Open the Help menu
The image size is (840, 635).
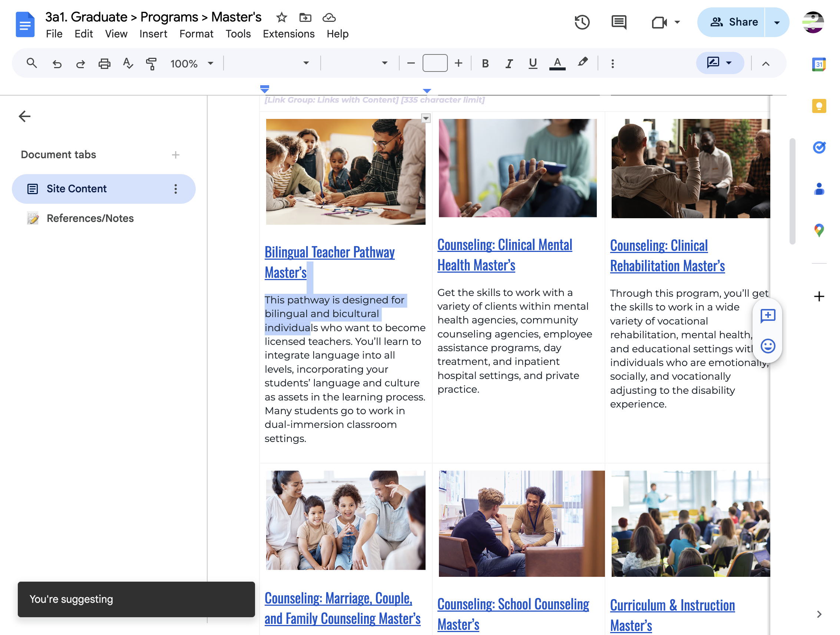(x=338, y=34)
